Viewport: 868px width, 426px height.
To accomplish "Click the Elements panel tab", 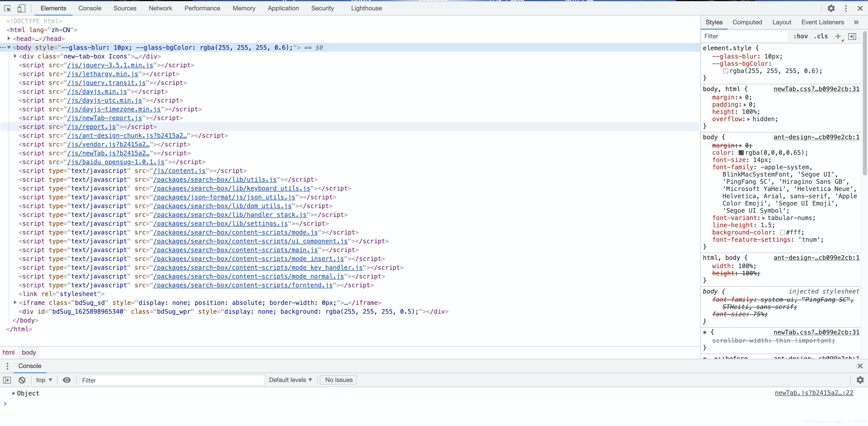I will pyautogui.click(x=53, y=8).
